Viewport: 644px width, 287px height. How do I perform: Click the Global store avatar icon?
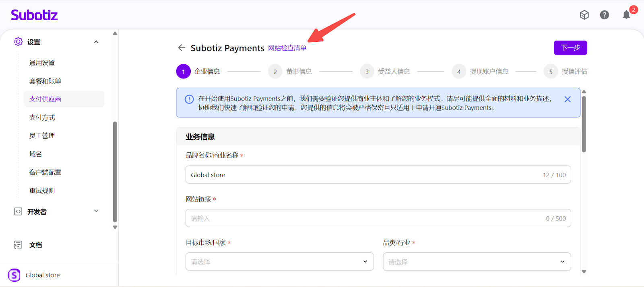[14, 275]
